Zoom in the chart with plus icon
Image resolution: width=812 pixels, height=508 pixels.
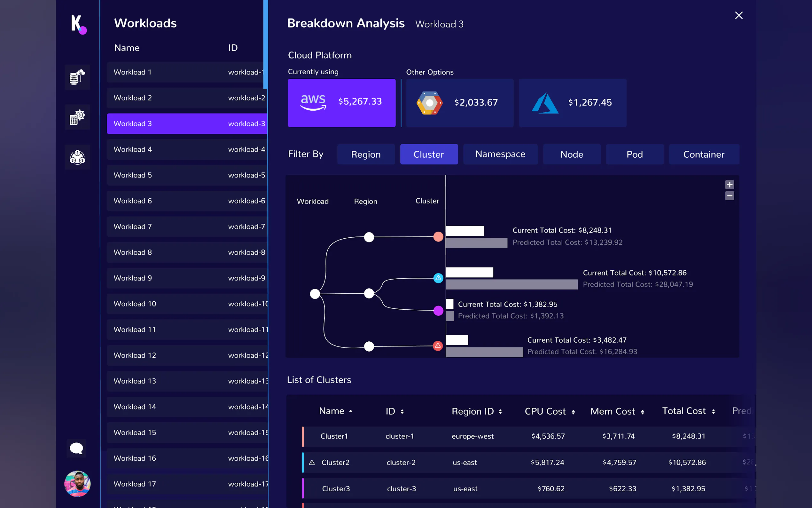730,185
